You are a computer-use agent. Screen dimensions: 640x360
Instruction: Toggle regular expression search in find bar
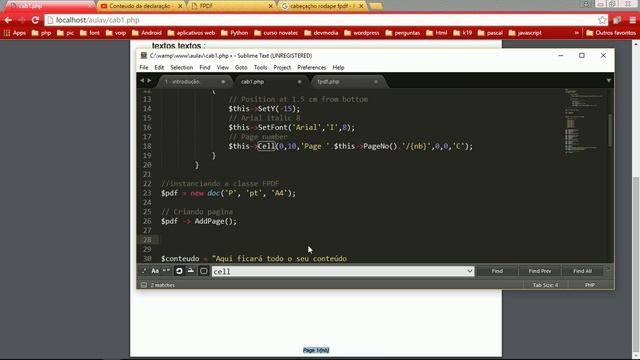coord(144,271)
